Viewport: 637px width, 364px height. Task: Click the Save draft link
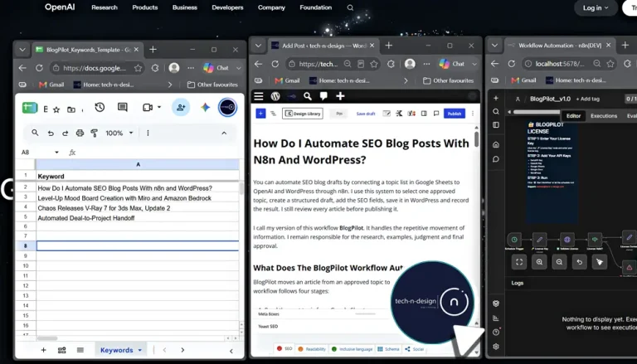366,114
